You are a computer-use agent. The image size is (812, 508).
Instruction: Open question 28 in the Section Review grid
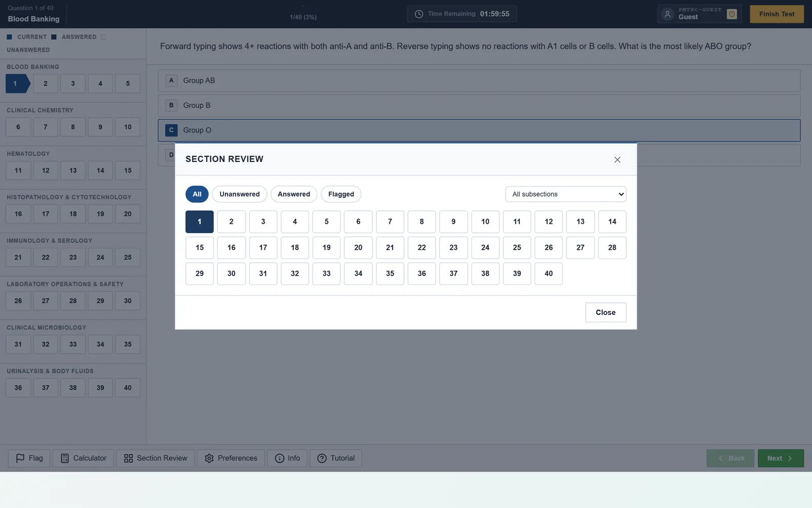[x=612, y=247]
